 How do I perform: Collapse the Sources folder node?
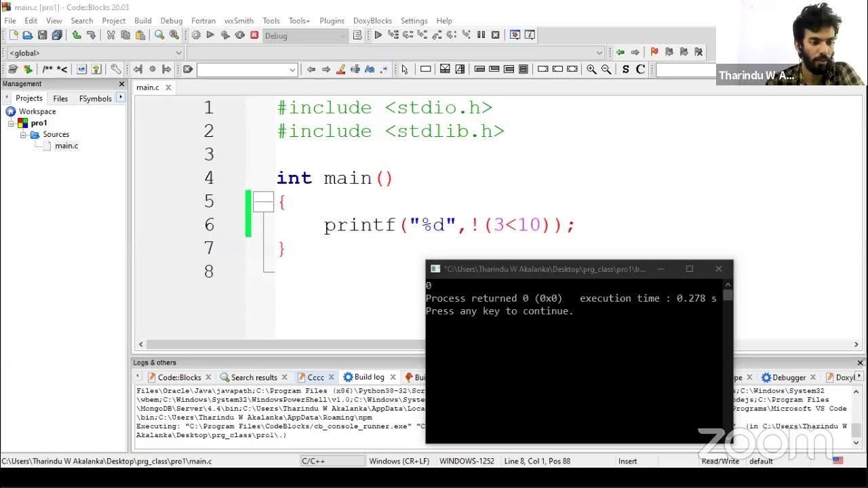pos(22,135)
